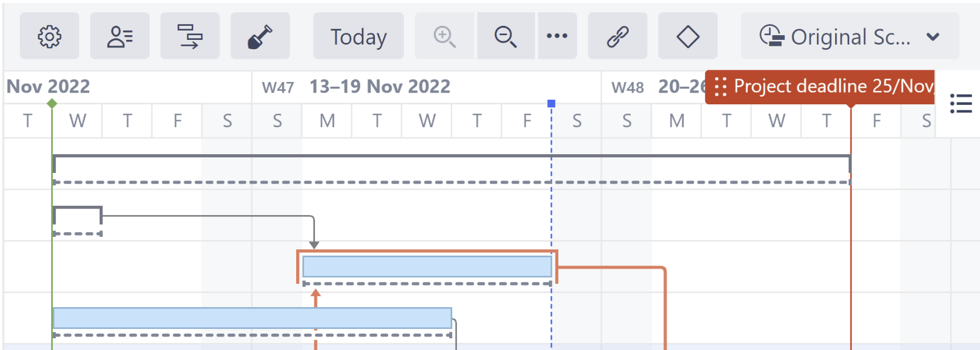Expand the dropdown chevron beside Original Sc...
Screen dimensions: 980x350
point(933,37)
